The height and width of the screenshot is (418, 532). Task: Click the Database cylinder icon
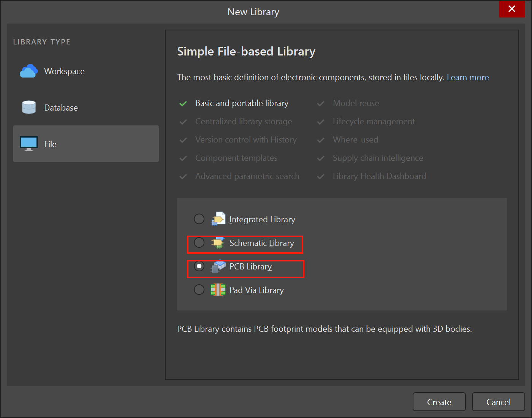click(x=29, y=108)
